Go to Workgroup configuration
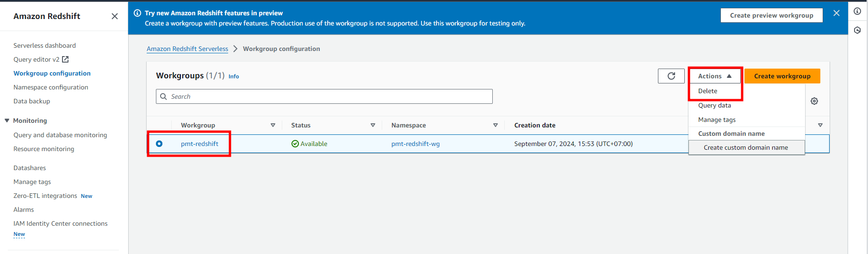Screen dimensions: 868x254 [52, 73]
